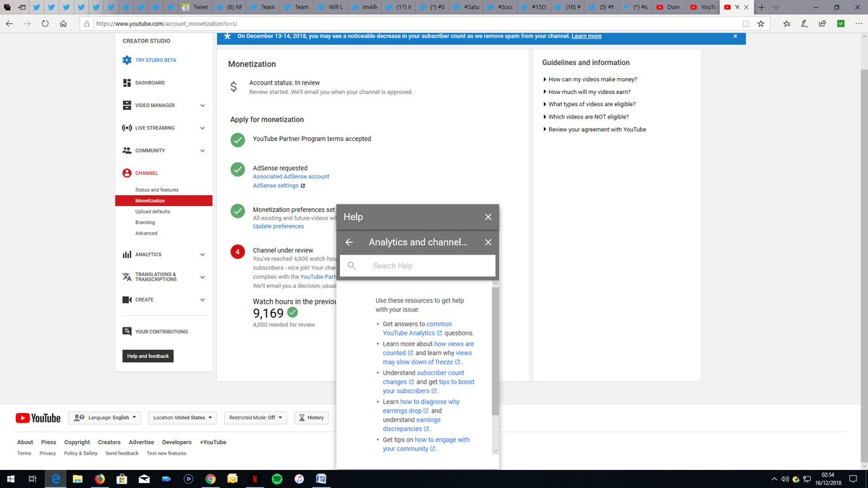The height and width of the screenshot is (488, 868).
Task: Click the browser share icon
Action: 822,23
